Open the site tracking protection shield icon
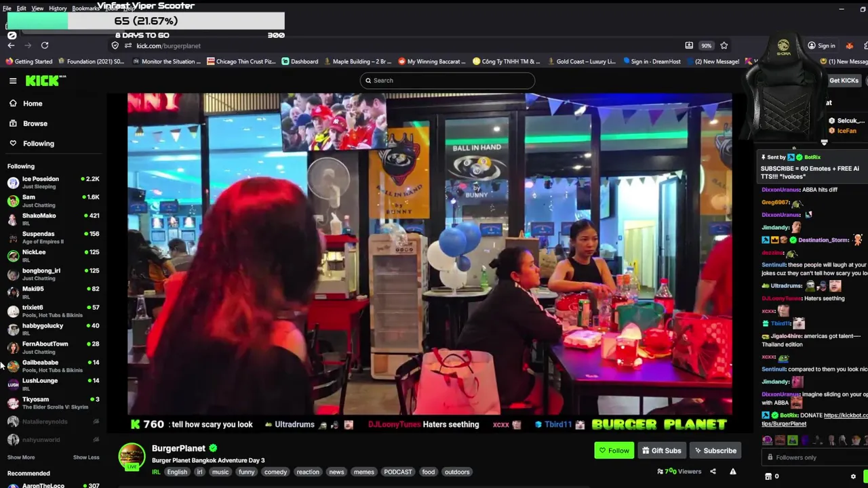The image size is (868, 488). pyautogui.click(x=115, y=45)
